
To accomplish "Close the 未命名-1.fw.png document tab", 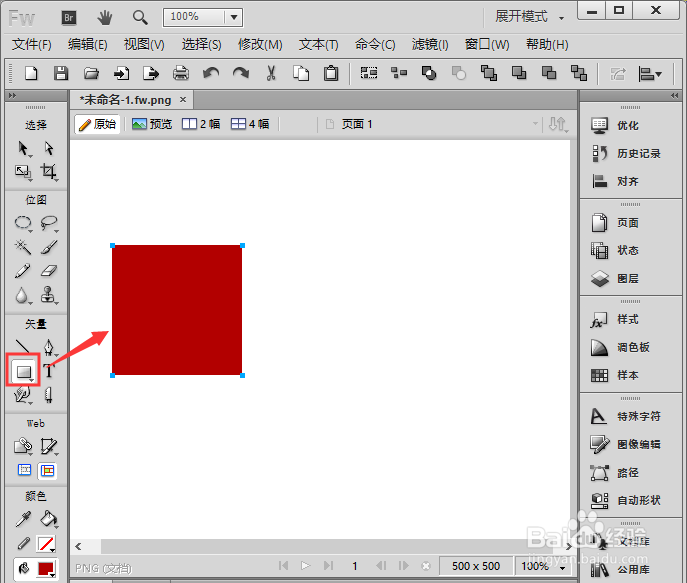I will pyautogui.click(x=183, y=100).
